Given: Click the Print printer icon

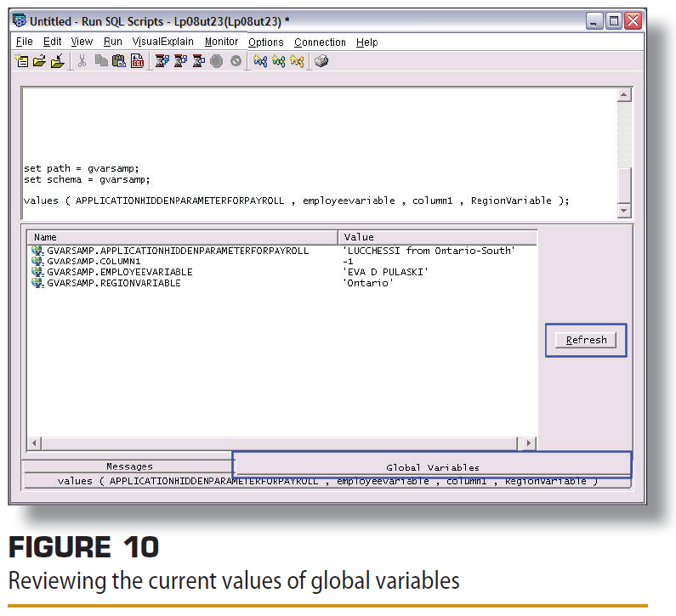Looking at the screenshot, I should tap(321, 61).
